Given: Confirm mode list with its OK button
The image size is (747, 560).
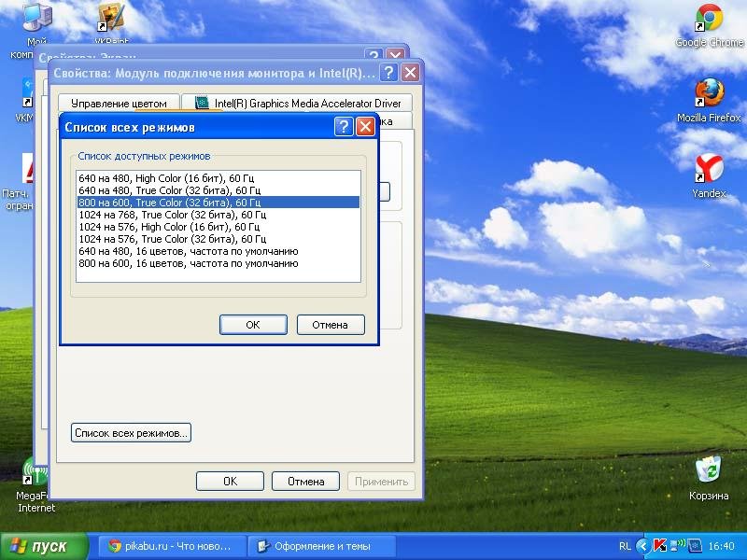Looking at the screenshot, I should click(253, 325).
